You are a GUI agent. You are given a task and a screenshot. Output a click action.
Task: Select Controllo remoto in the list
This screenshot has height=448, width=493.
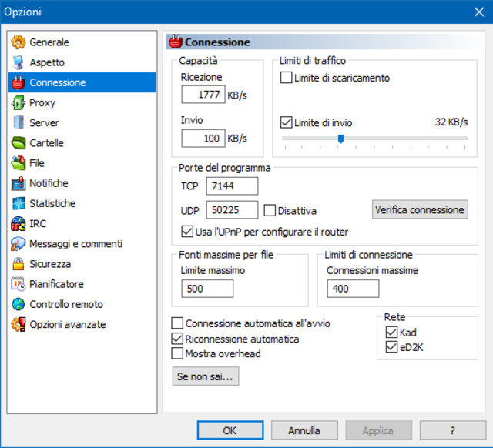[82, 304]
